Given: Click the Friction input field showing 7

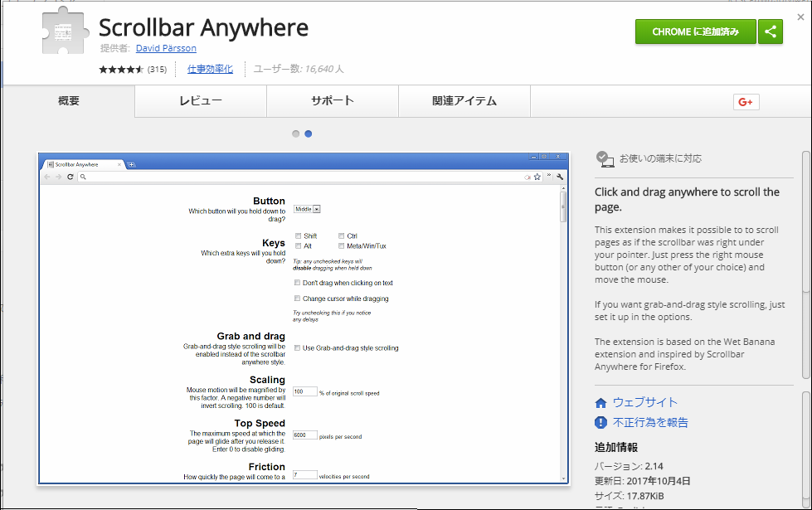Looking at the screenshot, I should pos(305,475).
